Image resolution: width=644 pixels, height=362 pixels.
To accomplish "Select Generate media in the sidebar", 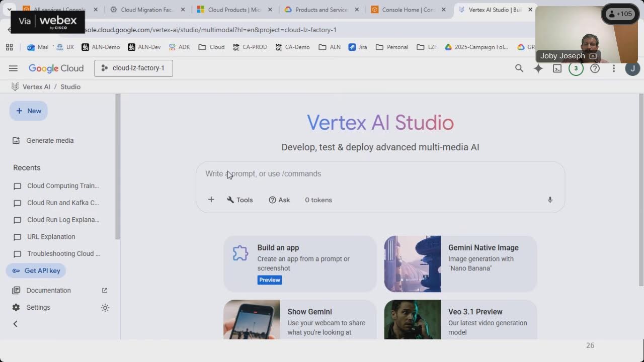I will (43, 141).
